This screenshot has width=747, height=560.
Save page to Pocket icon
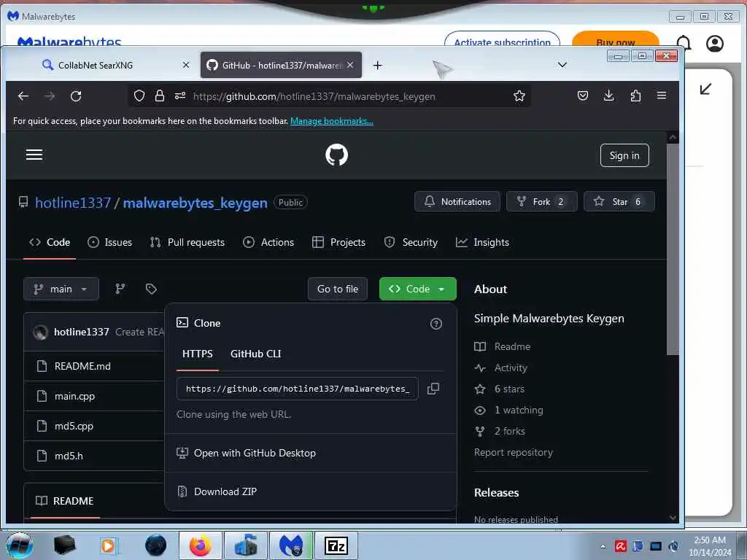[583, 96]
